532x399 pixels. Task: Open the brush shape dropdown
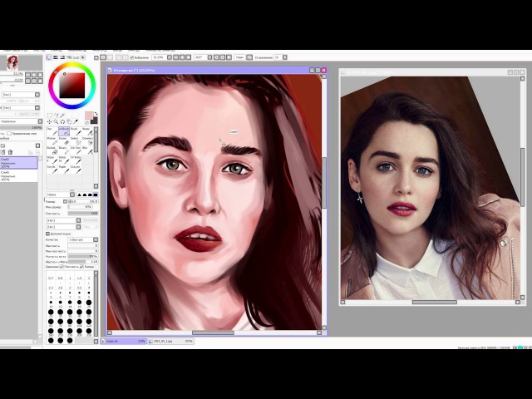coord(63,220)
